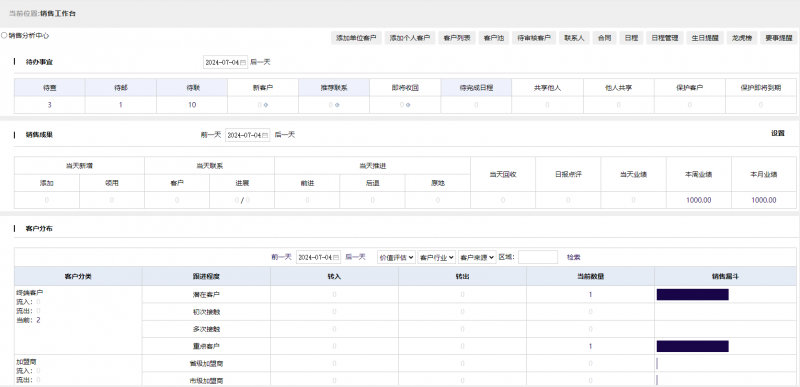Click the 潜在客户 sales funnel bar
The height and width of the screenshot is (387, 800).
(692, 294)
